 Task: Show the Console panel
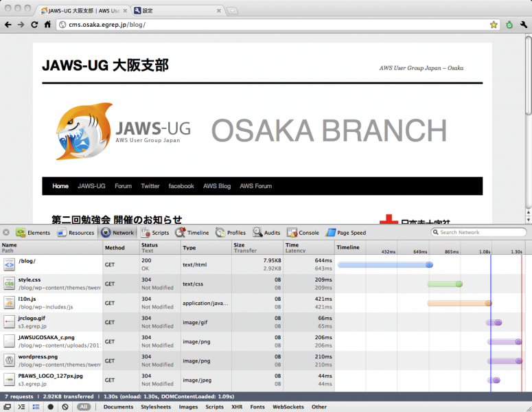[303, 233]
